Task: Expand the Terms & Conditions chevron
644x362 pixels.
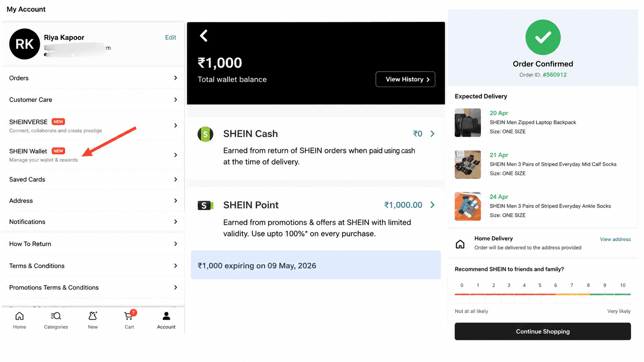Action: coord(176,266)
